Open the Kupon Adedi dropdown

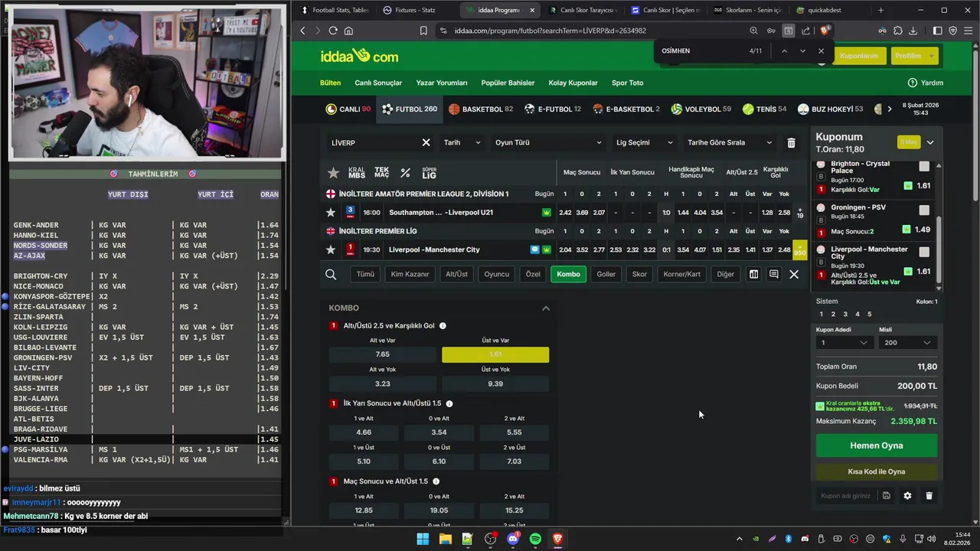click(x=844, y=343)
